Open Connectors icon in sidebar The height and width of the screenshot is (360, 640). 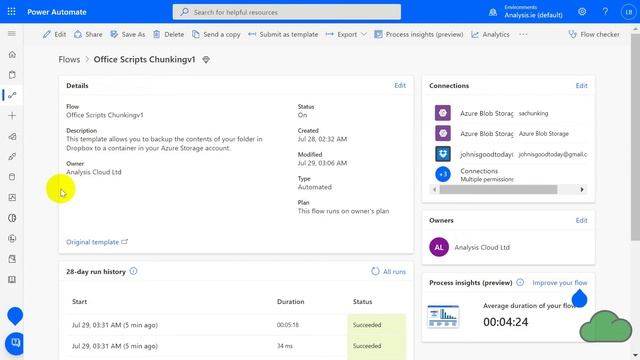(12, 157)
